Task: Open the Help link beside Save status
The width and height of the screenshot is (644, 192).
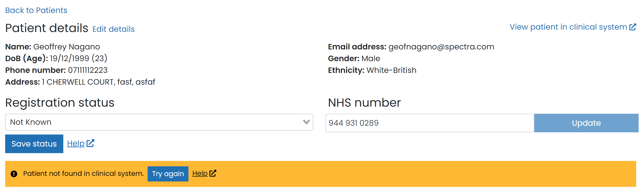Action: [76, 143]
